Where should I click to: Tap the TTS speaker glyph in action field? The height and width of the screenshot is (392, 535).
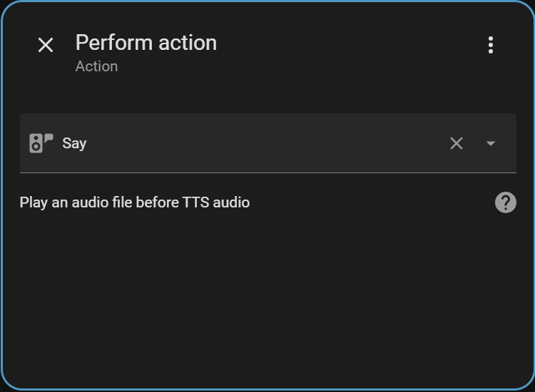click(41, 143)
